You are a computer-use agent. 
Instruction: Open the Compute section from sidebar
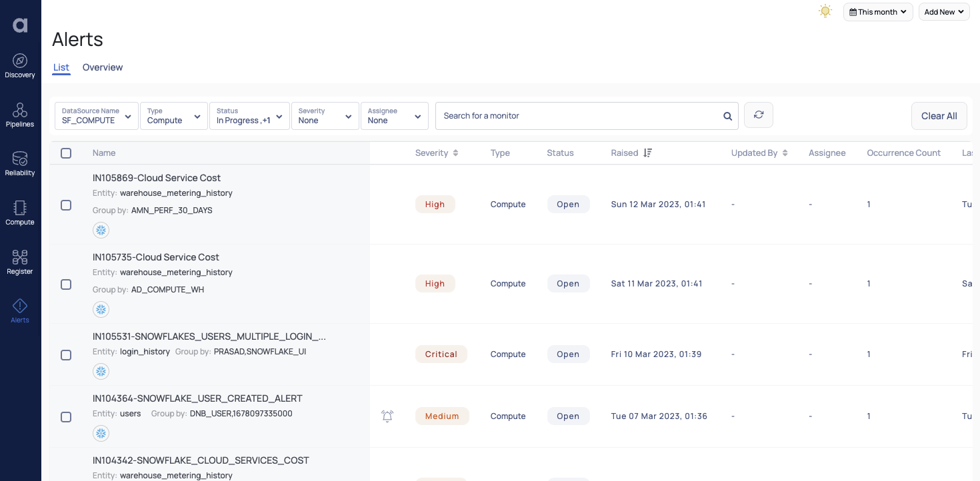[x=20, y=212]
